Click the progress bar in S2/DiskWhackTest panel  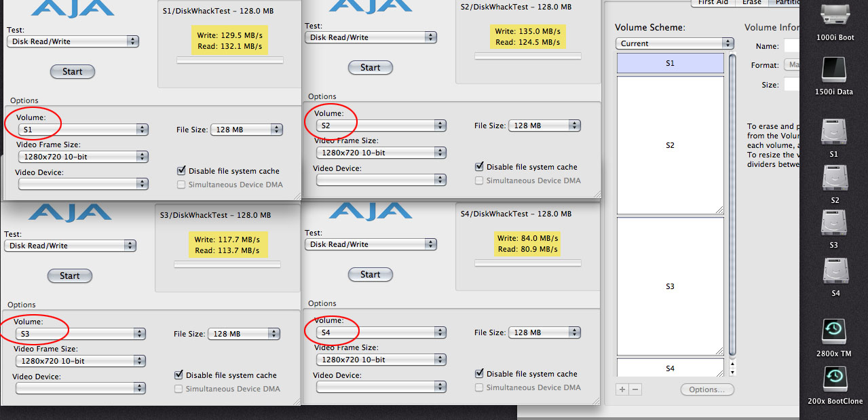[x=528, y=56]
